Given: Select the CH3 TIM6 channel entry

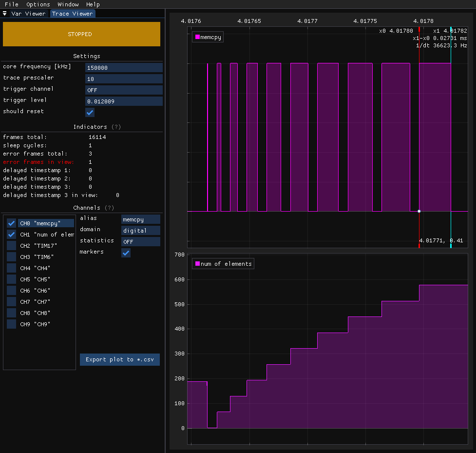Looking at the screenshot, I should click(x=37, y=257).
